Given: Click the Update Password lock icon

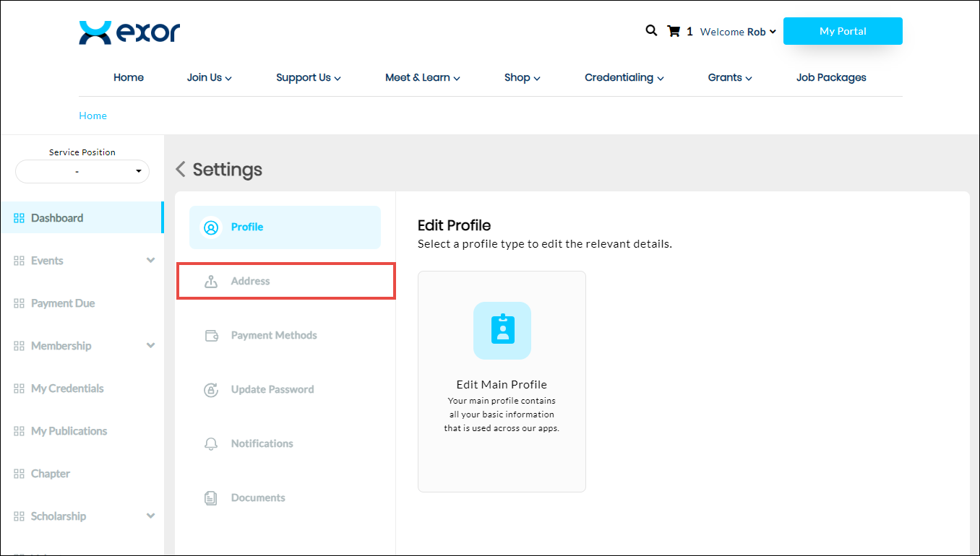Looking at the screenshot, I should [x=211, y=390].
